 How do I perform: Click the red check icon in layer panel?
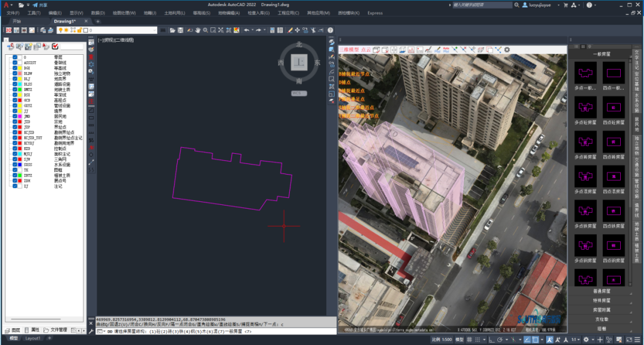pos(55,46)
